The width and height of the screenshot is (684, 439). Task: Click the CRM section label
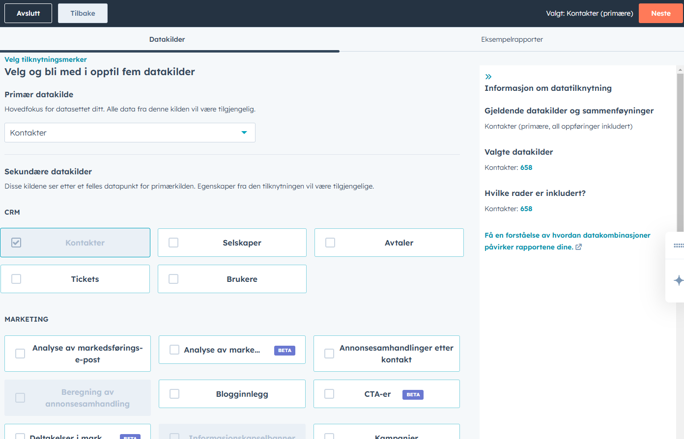coord(12,213)
